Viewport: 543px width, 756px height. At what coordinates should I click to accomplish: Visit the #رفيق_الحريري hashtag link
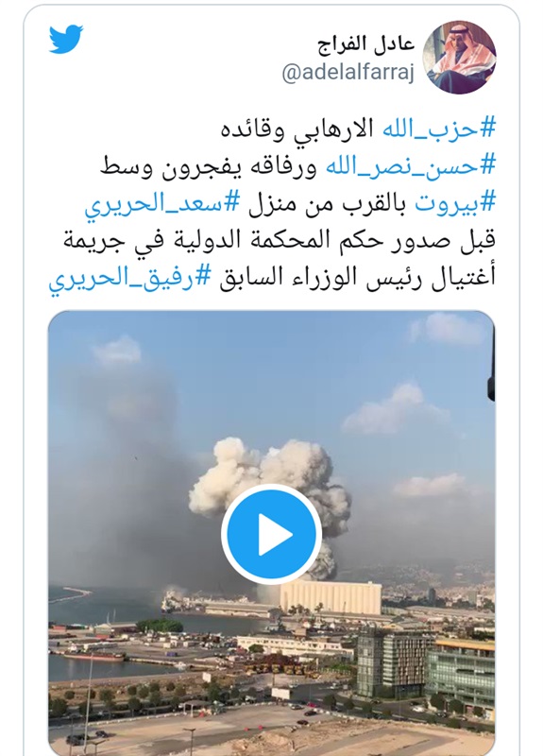pos(129,278)
